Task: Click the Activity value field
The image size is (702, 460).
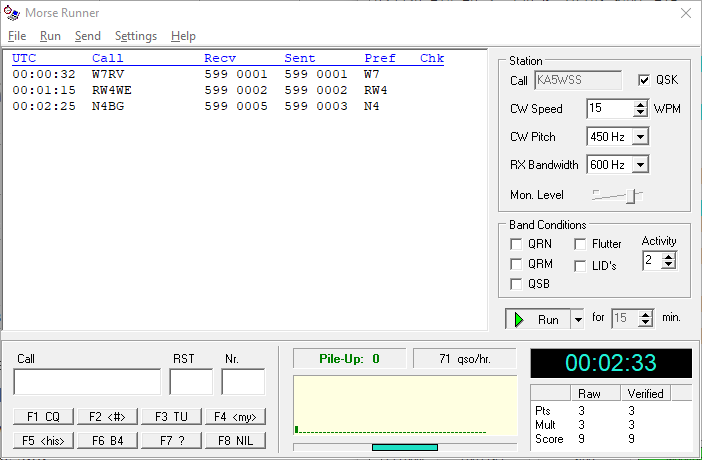Action: [653, 261]
